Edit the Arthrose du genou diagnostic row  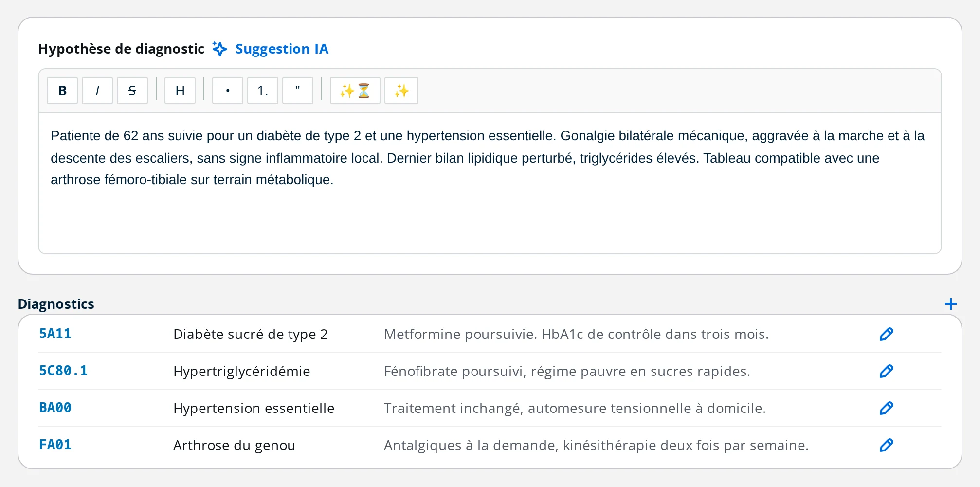click(x=887, y=445)
